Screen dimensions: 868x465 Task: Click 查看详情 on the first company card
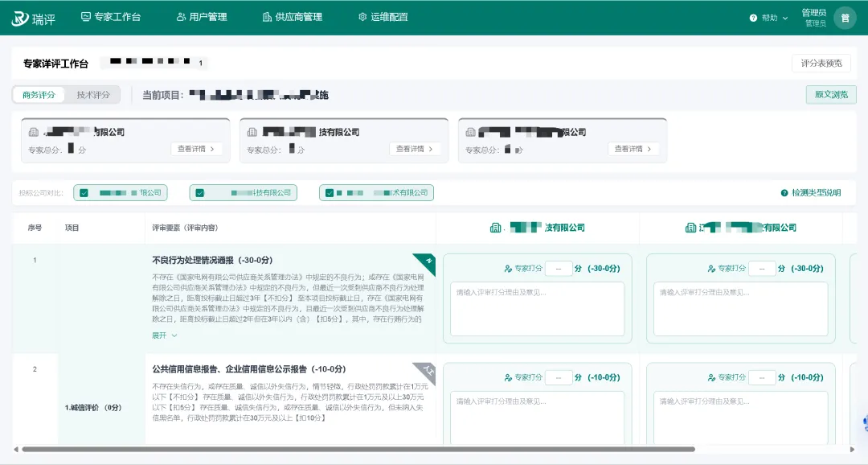196,149
